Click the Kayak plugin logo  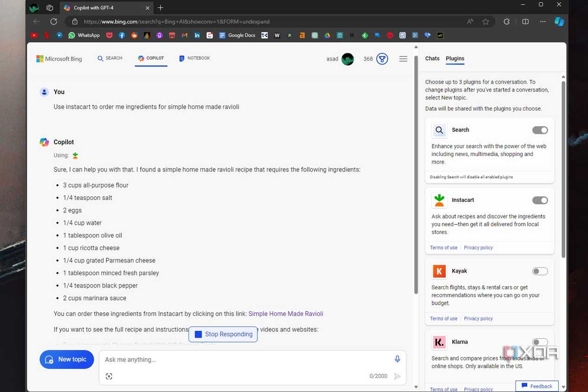pos(439,271)
